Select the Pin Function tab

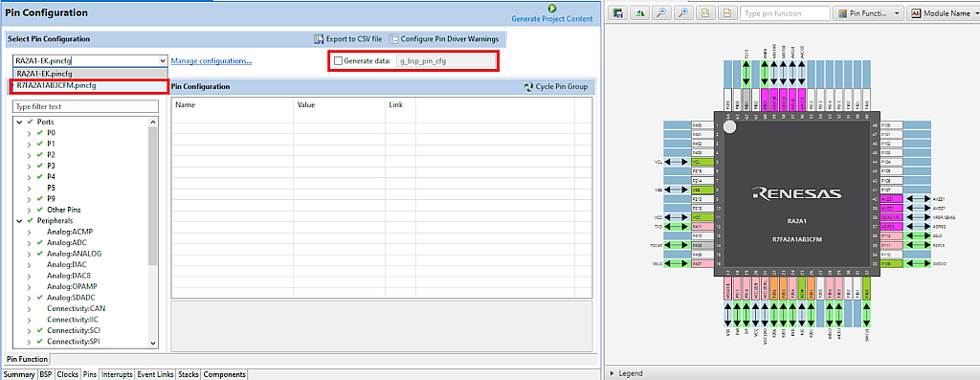(27, 359)
